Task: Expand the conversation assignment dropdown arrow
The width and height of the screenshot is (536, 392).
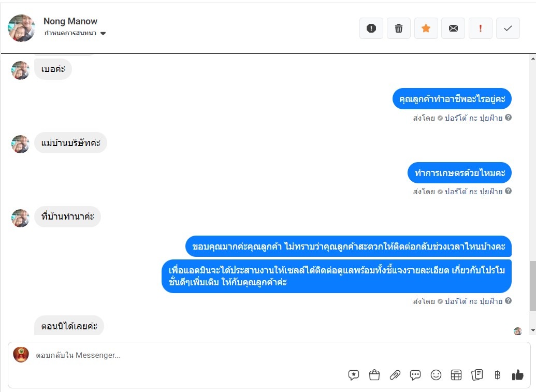Action: pos(103,34)
